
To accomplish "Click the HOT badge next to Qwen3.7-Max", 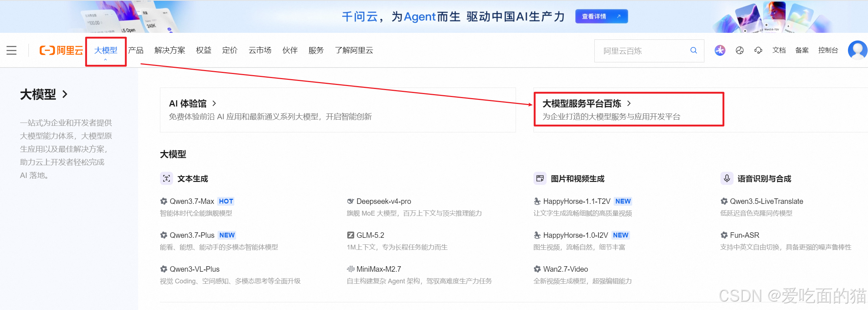I will 226,201.
